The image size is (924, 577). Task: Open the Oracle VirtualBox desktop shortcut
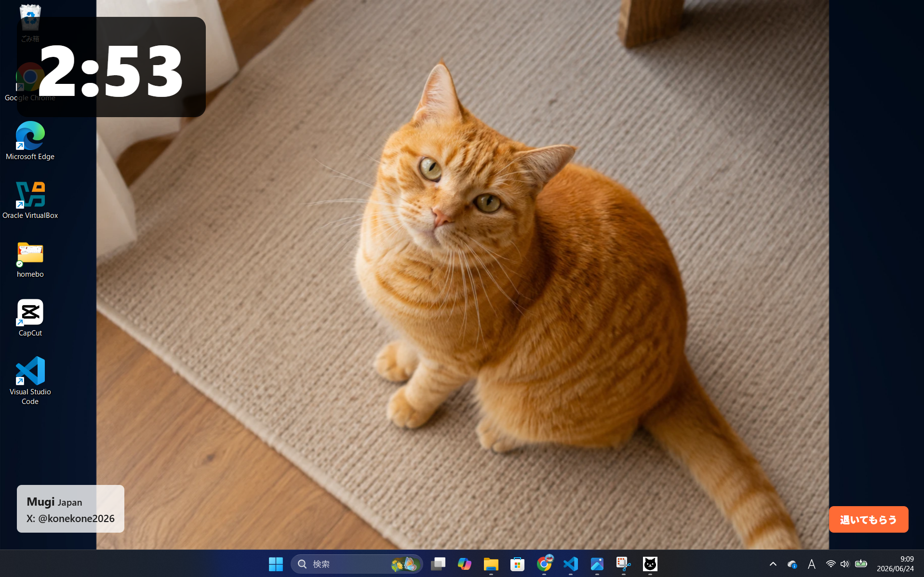click(30, 200)
